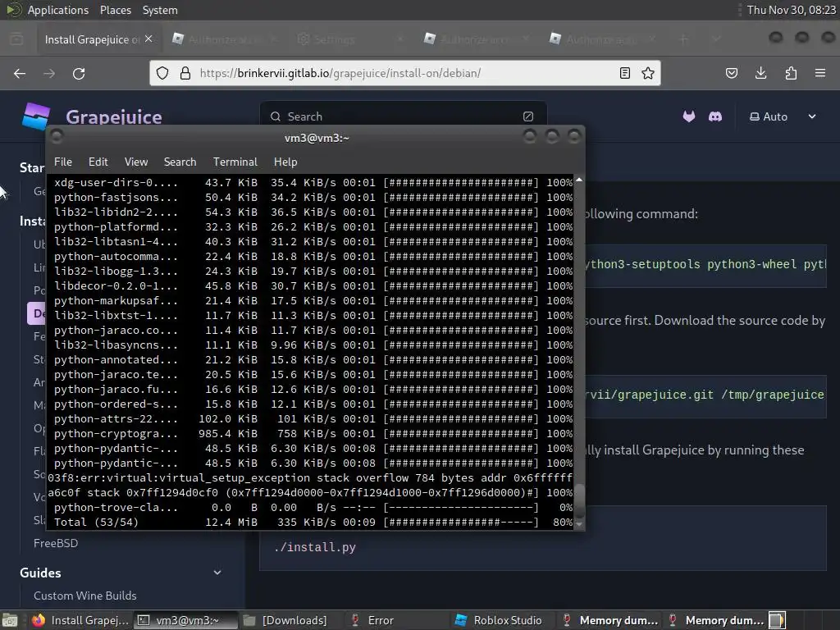Click the terminal scrollbar up arrow

click(579, 180)
